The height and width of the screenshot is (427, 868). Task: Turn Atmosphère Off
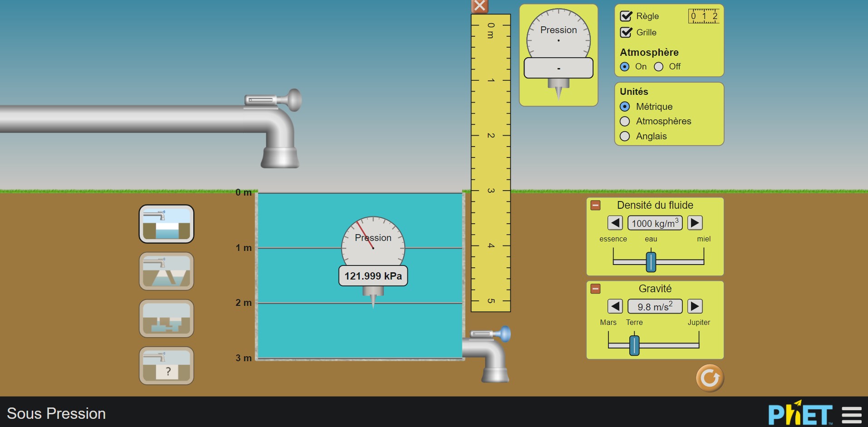(659, 67)
